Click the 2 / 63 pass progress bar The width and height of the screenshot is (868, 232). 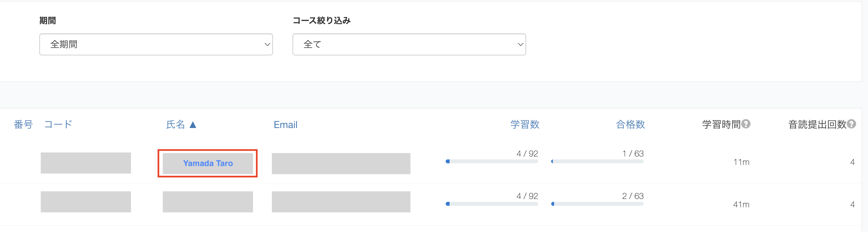597,204
